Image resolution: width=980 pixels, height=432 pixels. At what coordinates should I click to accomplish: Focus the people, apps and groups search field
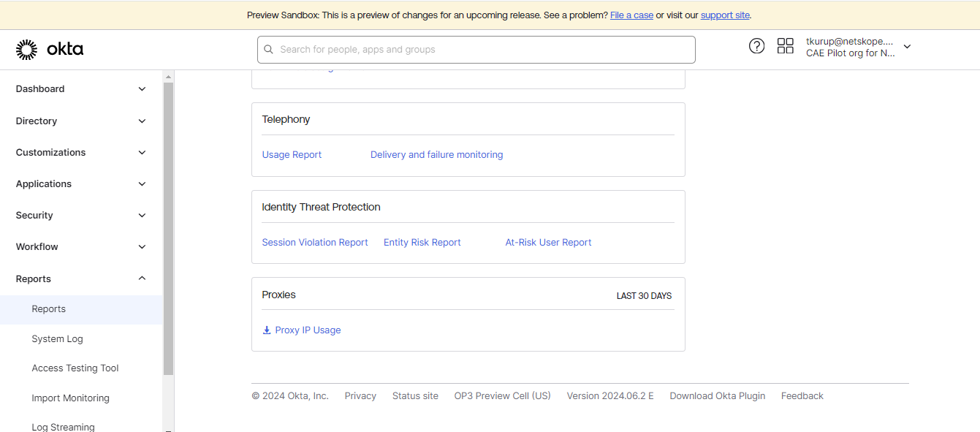pyautogui.click(x=476, y=50)
